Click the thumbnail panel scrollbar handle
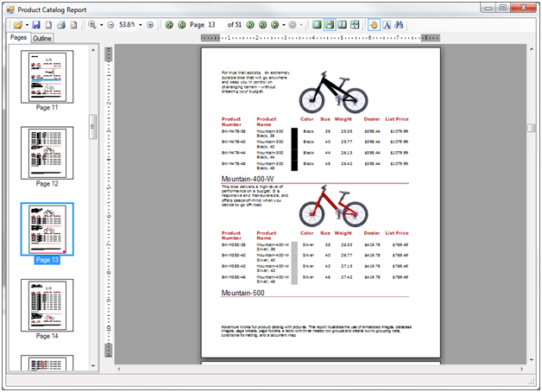Screen dimensions: 542x392 pyautogui.click(x=92, y=127)
